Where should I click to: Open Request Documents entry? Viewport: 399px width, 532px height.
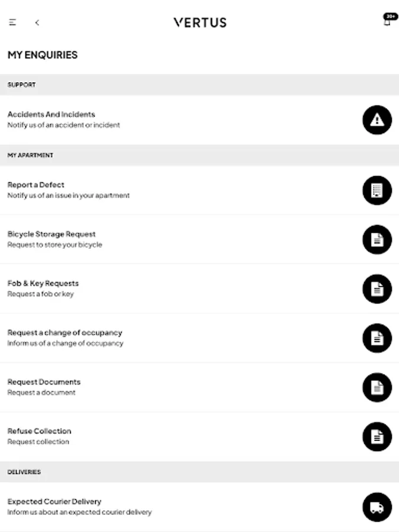pos(44,382)
